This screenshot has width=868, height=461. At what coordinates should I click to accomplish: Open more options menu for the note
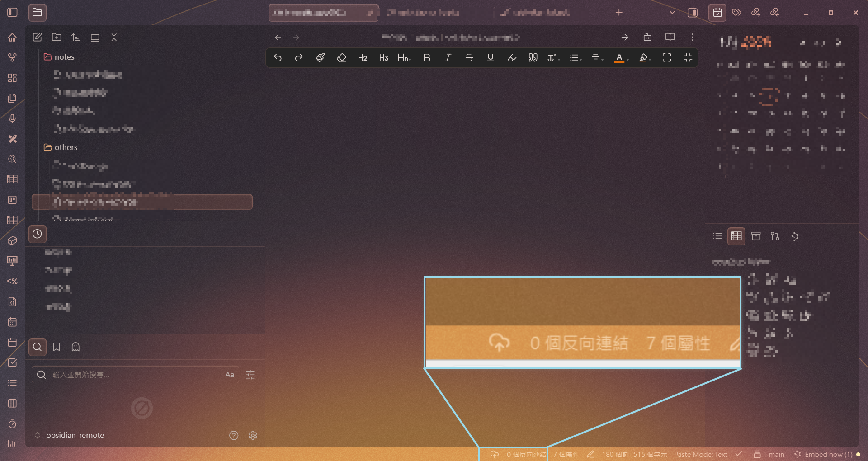tap(693, 38)
